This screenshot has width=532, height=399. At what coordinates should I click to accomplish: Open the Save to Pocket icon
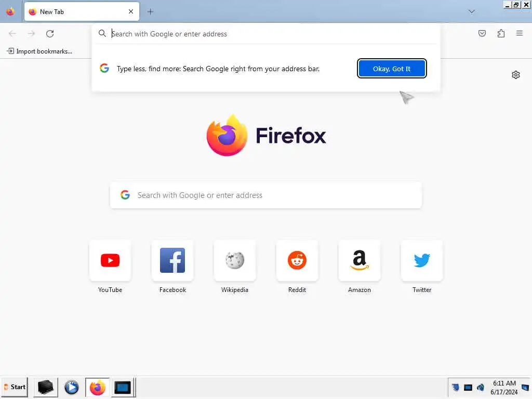point(482,33)
